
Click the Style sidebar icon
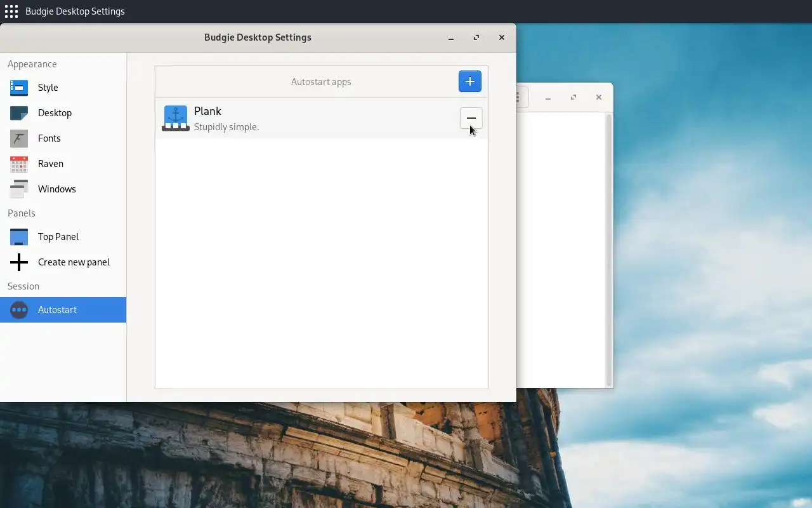(x=19, y=88)
